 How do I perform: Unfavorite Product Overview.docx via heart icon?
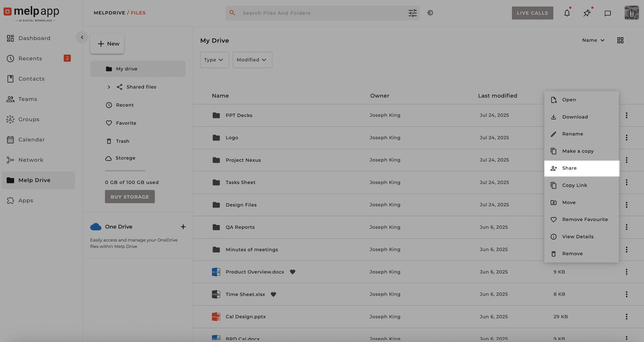(x=292, y=272)
